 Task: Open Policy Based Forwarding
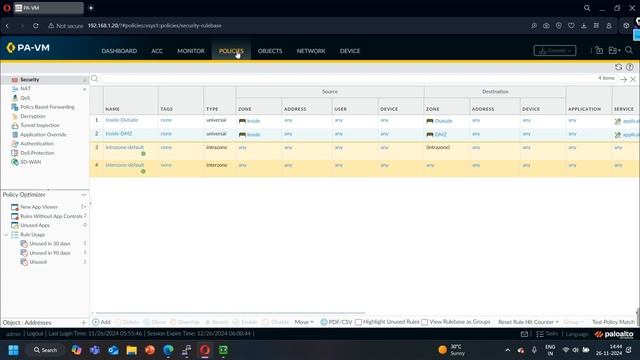47,107
